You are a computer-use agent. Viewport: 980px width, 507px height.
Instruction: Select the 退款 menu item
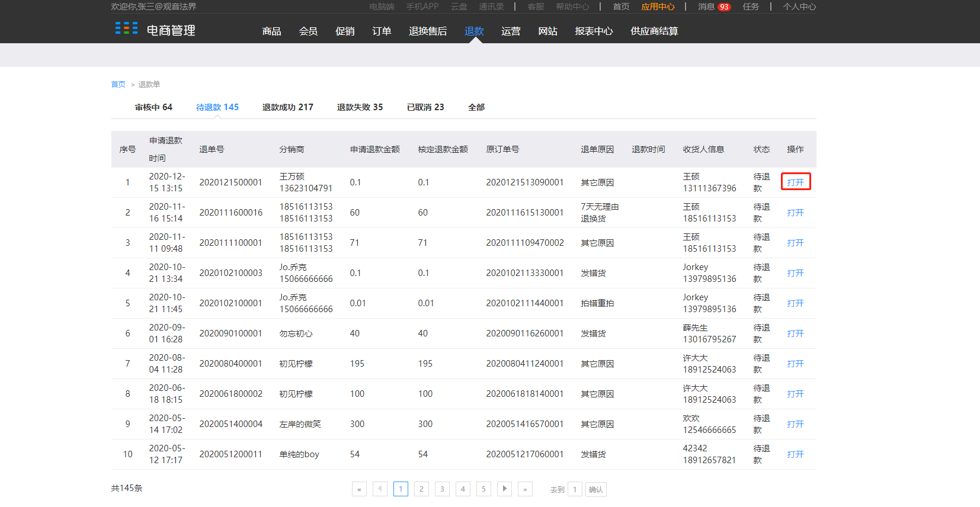point(474,31)
